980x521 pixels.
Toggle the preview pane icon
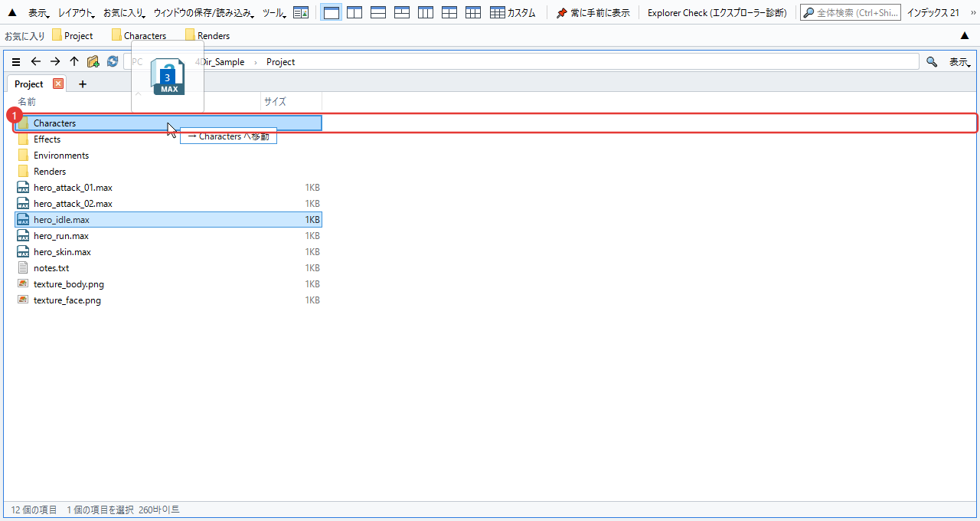click(301, 13)
